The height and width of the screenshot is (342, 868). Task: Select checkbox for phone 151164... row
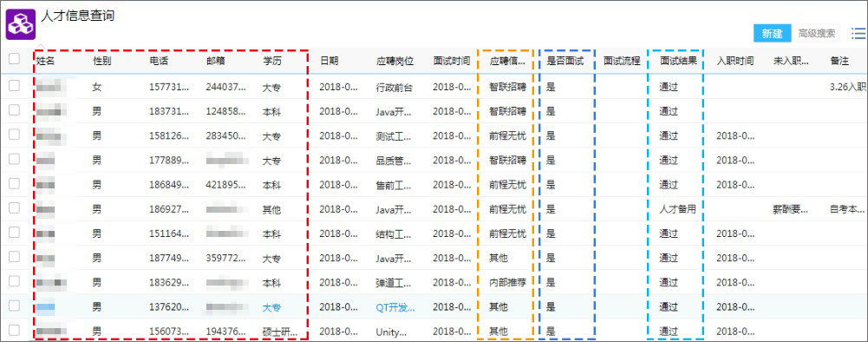[x=15, y=232]
